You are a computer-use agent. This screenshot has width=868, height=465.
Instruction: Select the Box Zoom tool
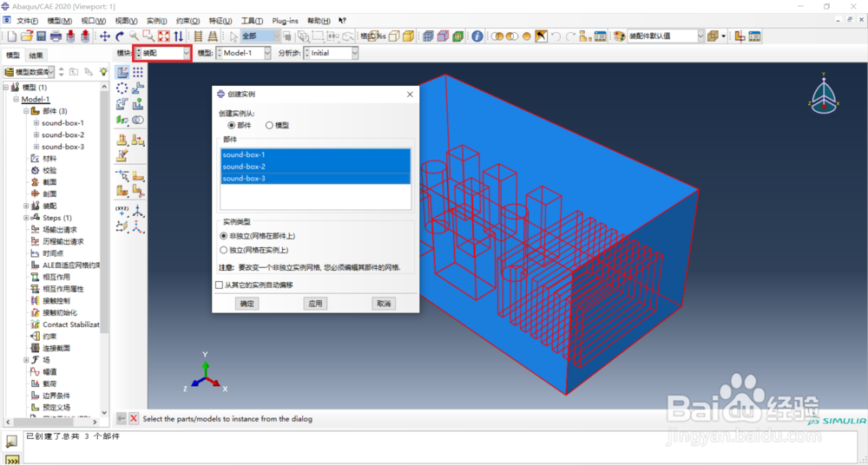click(148, 36)
